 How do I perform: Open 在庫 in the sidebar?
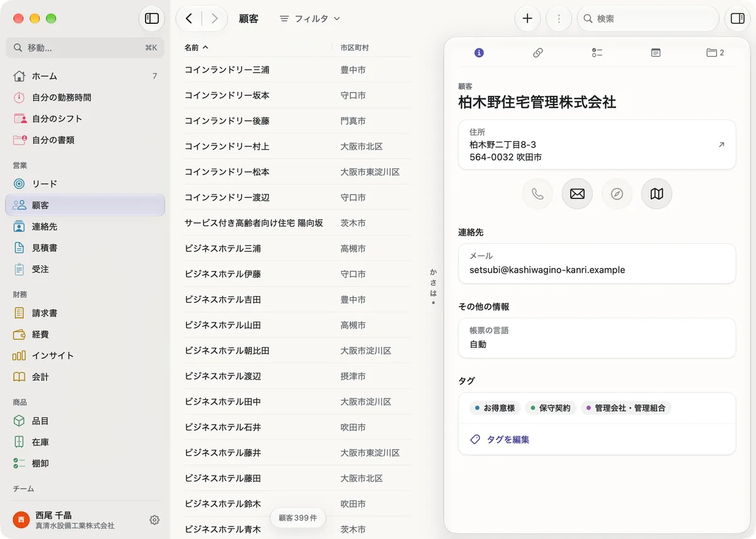click(85, 442)
